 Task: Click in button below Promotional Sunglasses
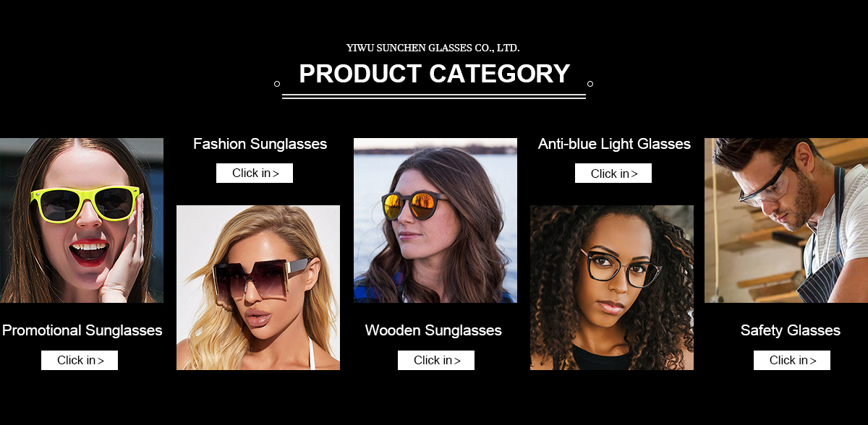(x=80, y=360)
